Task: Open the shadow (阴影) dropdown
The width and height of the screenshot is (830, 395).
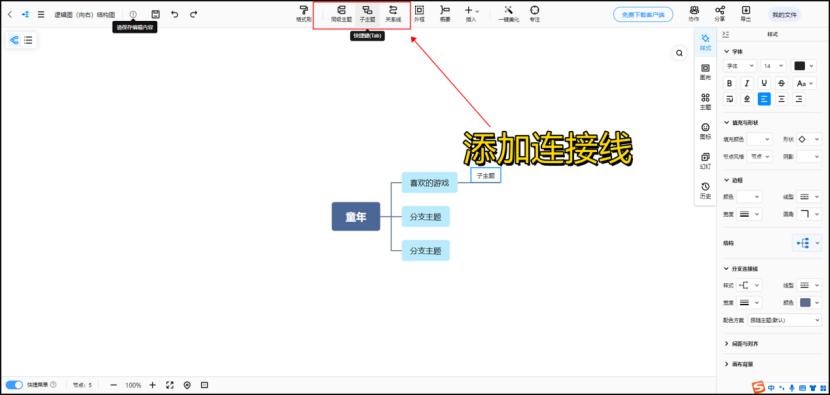Action: (808, 156)
